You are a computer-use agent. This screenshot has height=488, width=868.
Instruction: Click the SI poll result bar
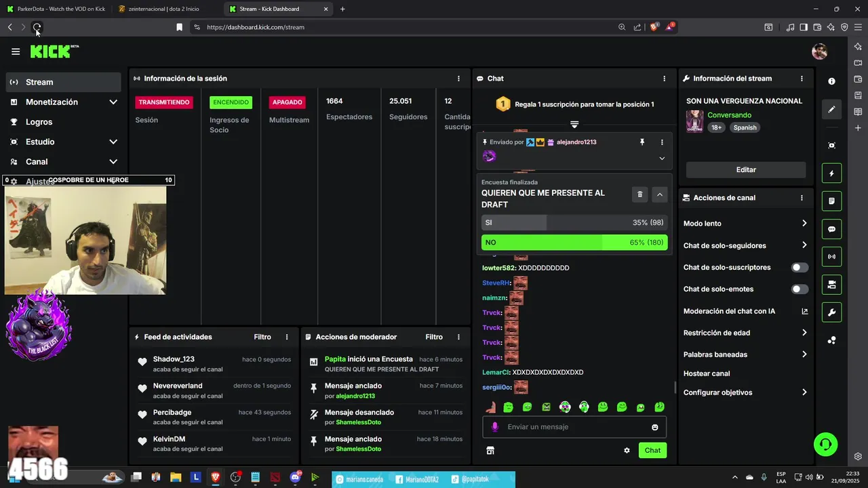pyautogui.click(x=574, y=223)
